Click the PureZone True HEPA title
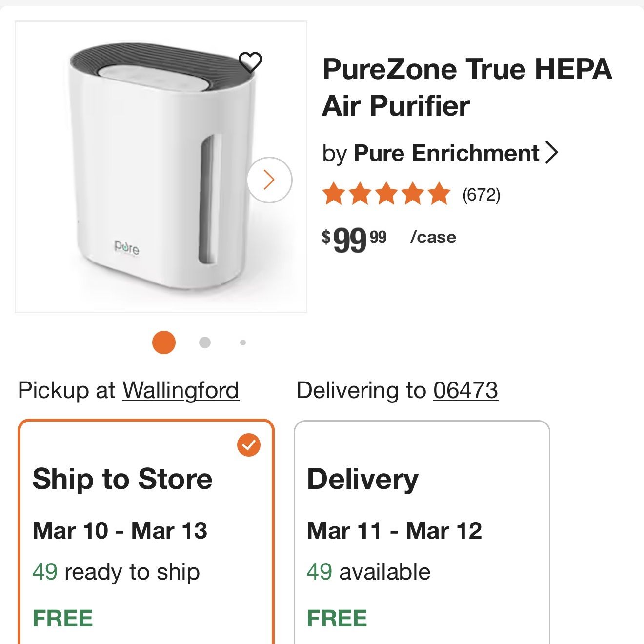 467,87
